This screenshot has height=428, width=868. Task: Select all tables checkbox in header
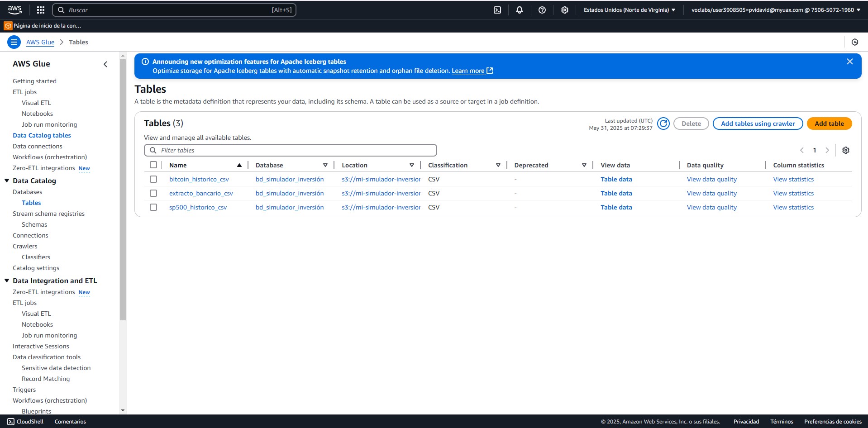(x=153, y=165)
